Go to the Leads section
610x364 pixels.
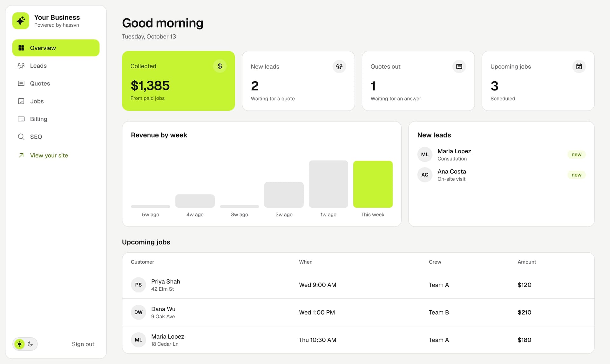click(x=56, y=66)
